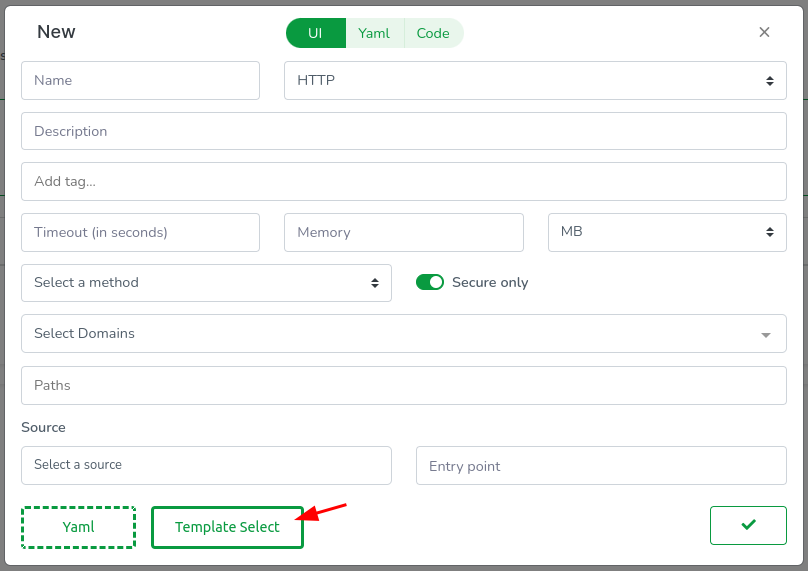Click the Add tag field
Screen dimensions: 808x571
[403, 182]
